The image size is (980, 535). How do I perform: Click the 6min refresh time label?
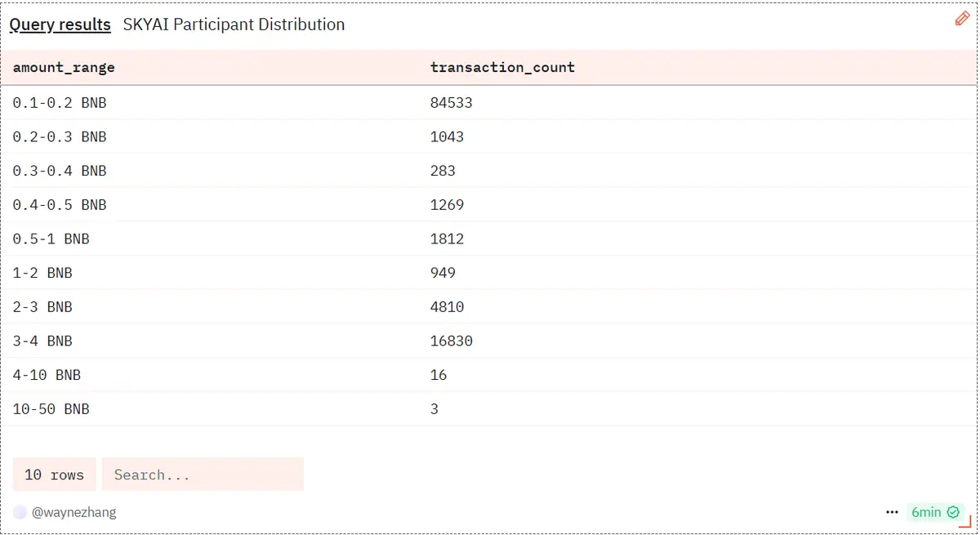coord(926,512)
